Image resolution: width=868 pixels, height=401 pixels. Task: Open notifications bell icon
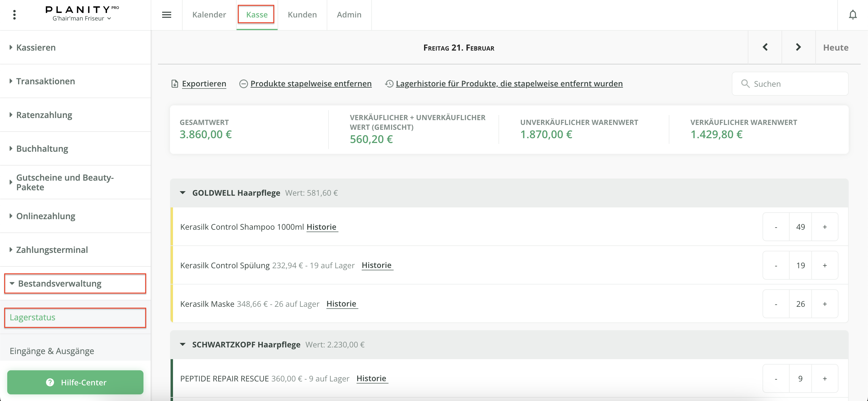[853, 15]
